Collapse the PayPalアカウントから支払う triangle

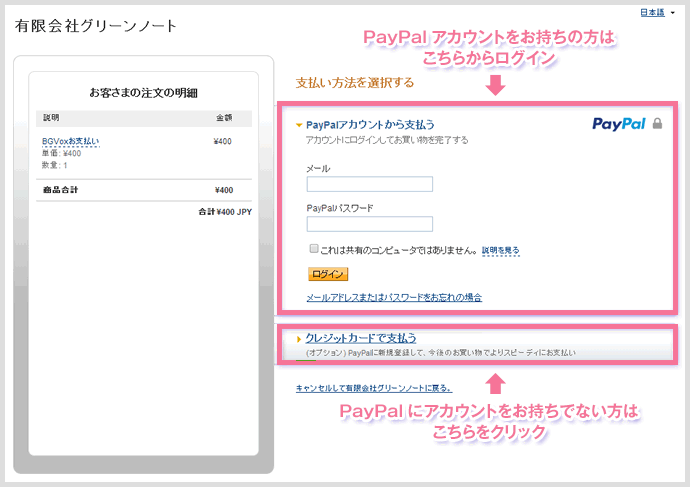(x=298, y=126)
